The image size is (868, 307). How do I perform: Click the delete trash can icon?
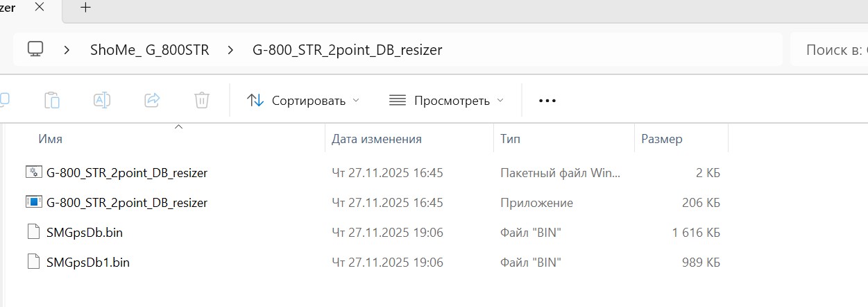[202, 101]
